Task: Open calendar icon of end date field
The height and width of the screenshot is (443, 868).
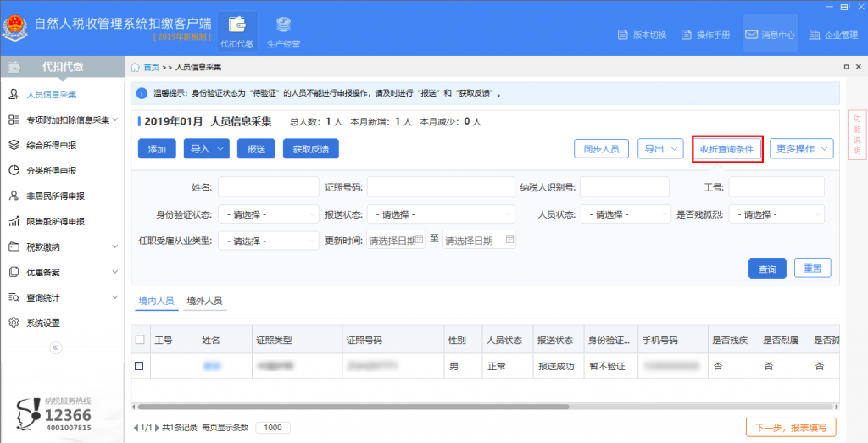Action: pos(509,240)
